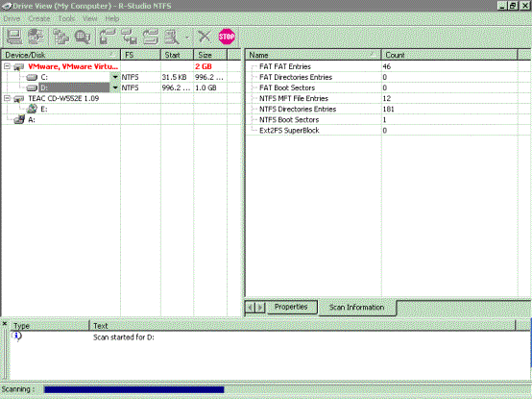
Task: Click the A: floppy drive icon
Action: coord(19,119)
